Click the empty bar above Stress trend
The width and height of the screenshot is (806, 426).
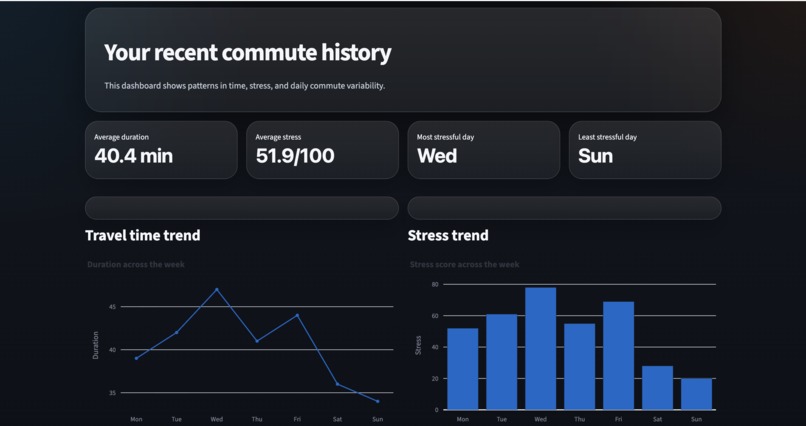[564, 208]
